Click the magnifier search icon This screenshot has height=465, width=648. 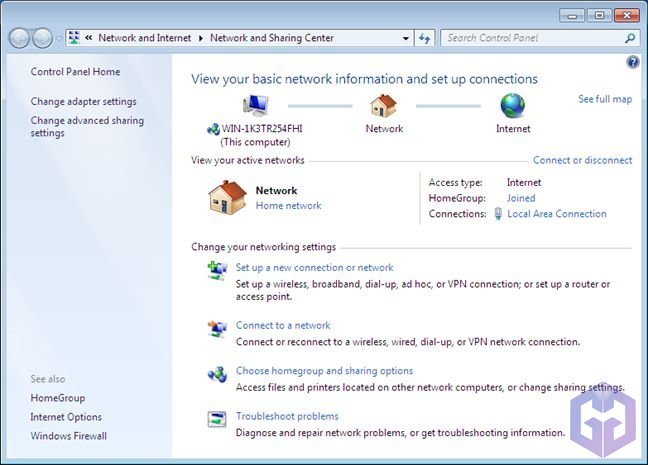tap(630, 38)
